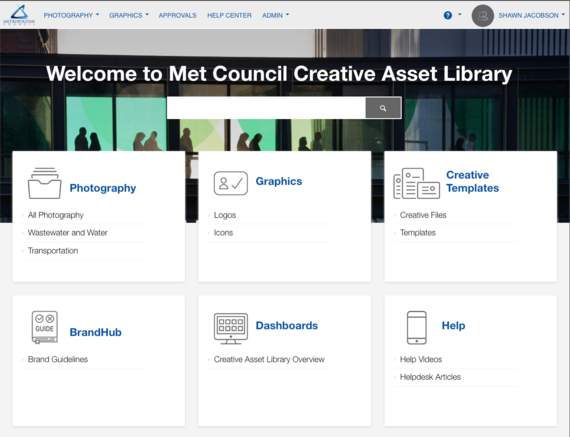The height and width of the screenshot is (437, 570).
Task: Expand the Admin dropdown menu
Action: click(276, 15)
